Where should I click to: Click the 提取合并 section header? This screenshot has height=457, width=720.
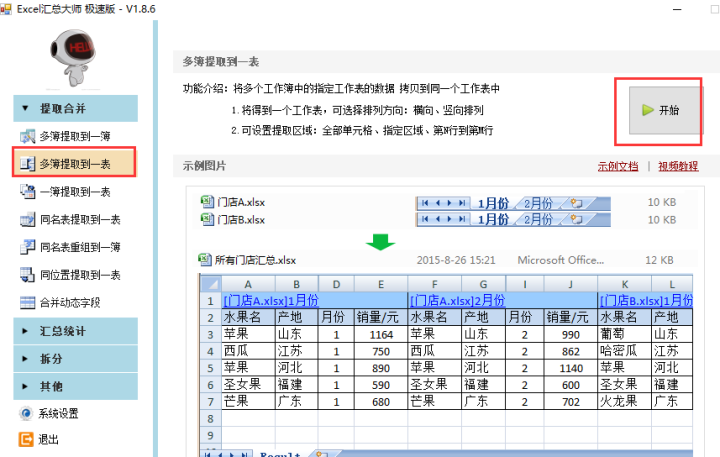pyautogui.click(x=75, y=108)
